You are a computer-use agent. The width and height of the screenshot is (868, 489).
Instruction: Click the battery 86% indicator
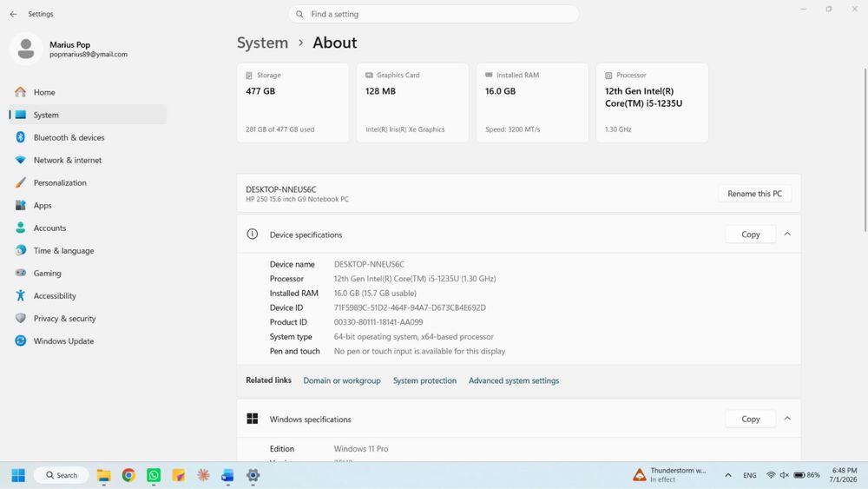pos(806,475)
